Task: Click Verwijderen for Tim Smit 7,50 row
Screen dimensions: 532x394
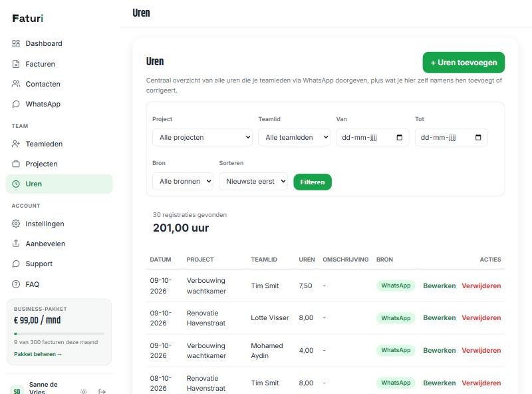Action: (x=481, y=286)
